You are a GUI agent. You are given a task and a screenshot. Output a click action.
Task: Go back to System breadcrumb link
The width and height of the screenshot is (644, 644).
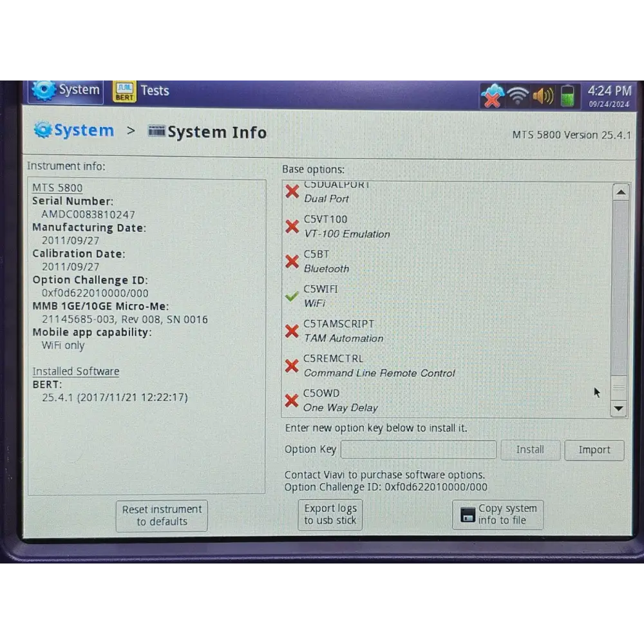[x=84, y=131]
